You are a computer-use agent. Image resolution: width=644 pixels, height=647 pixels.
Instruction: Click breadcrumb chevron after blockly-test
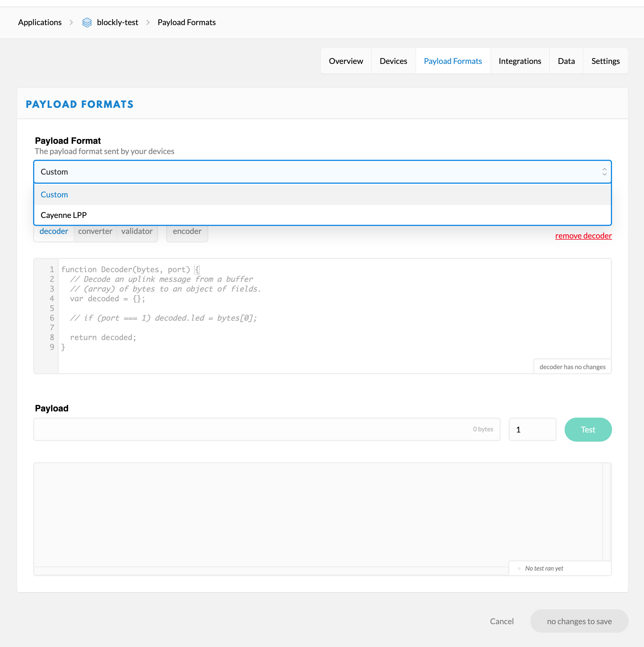148,23
